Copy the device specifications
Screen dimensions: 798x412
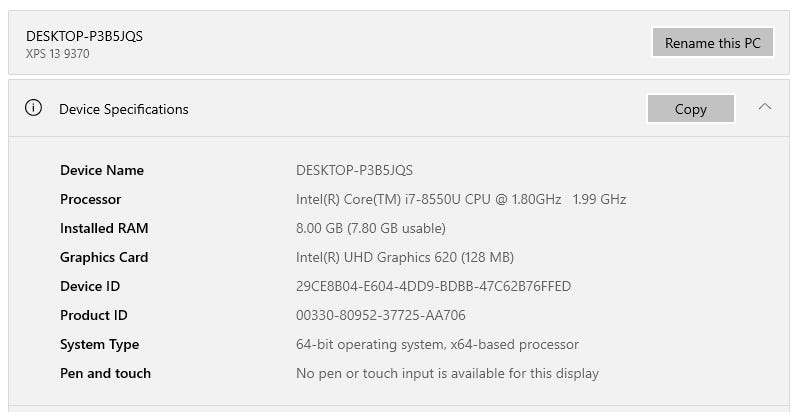coord(690,109)
